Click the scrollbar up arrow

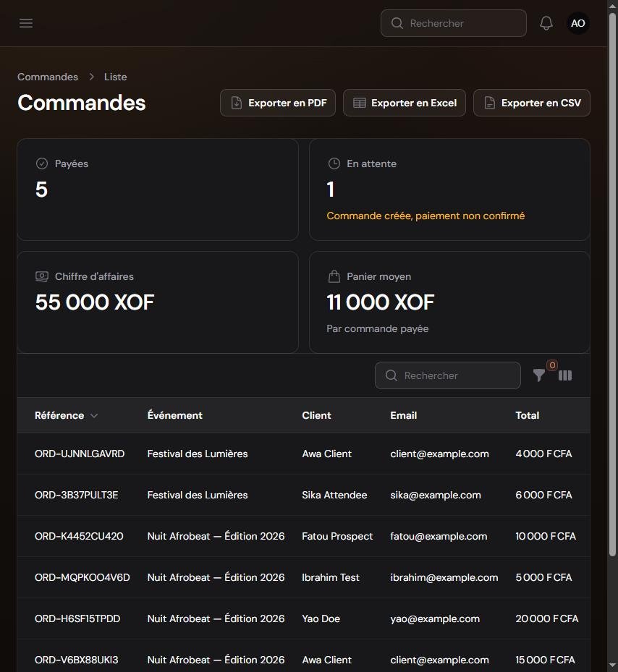pos(612,5)
